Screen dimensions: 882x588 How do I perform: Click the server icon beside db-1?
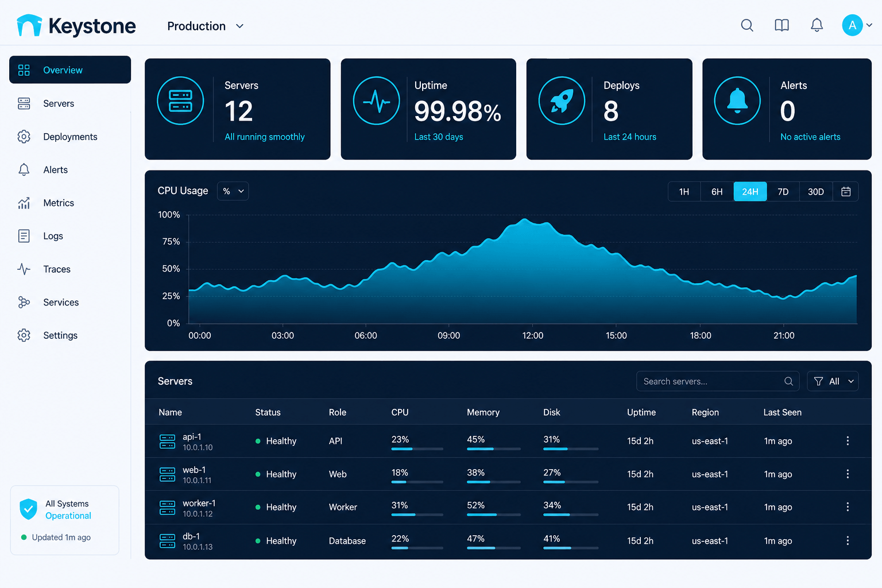click(x=167, y=541)
